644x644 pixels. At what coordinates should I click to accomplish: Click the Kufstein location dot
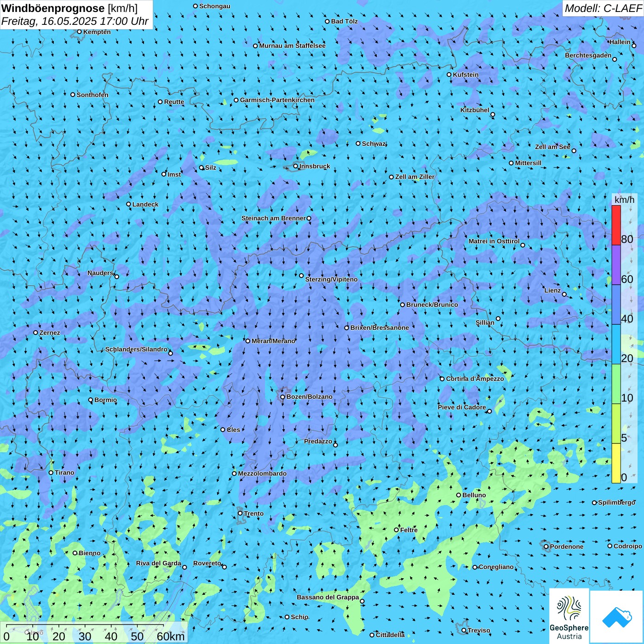click(449, 75)
